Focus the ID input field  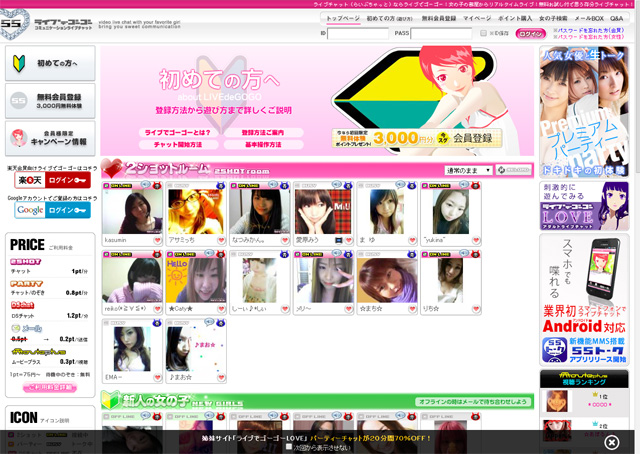click(358, 33)
